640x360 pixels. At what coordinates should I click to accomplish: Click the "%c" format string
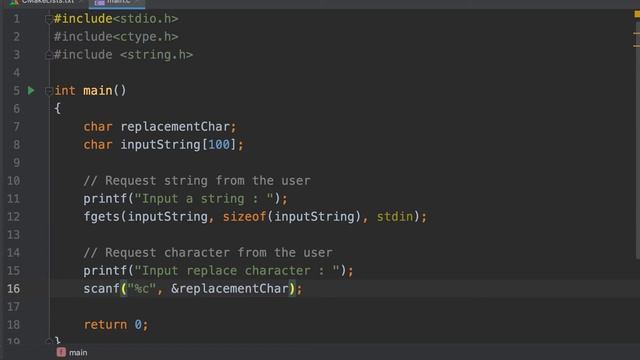pos(142,289)
